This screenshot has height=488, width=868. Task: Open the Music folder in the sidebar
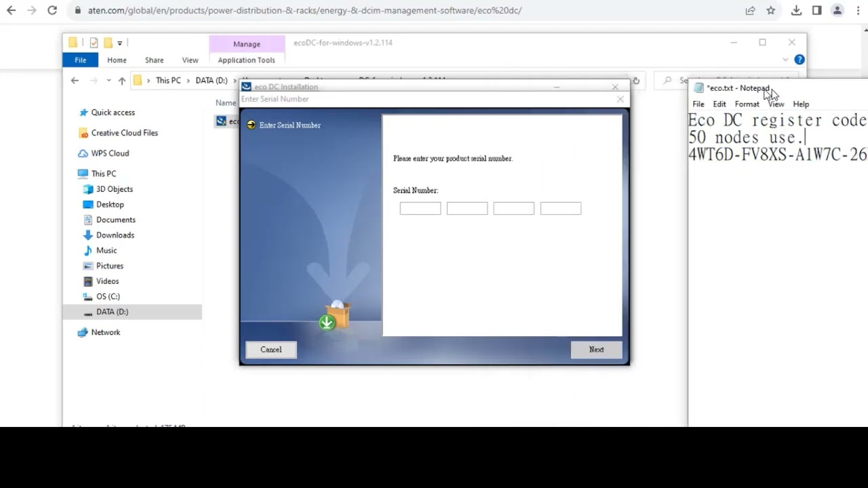tap(106, 251)
